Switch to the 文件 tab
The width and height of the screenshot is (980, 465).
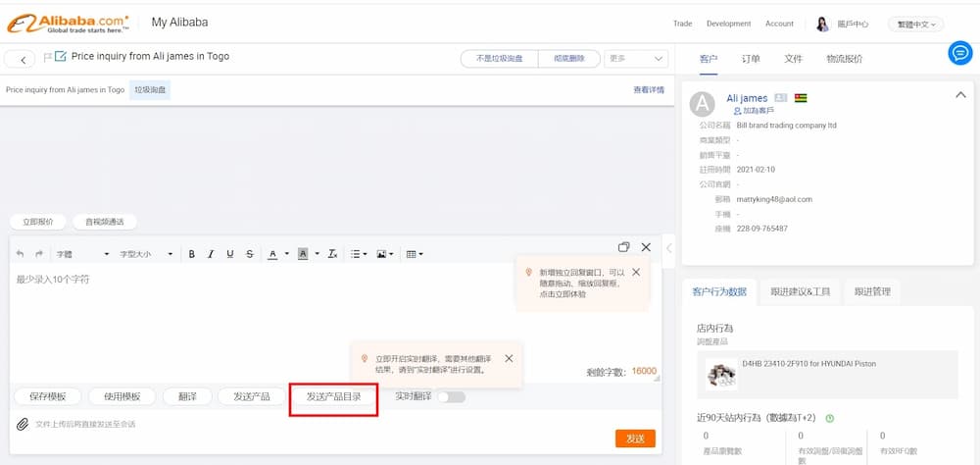click(x=793, y=59)
